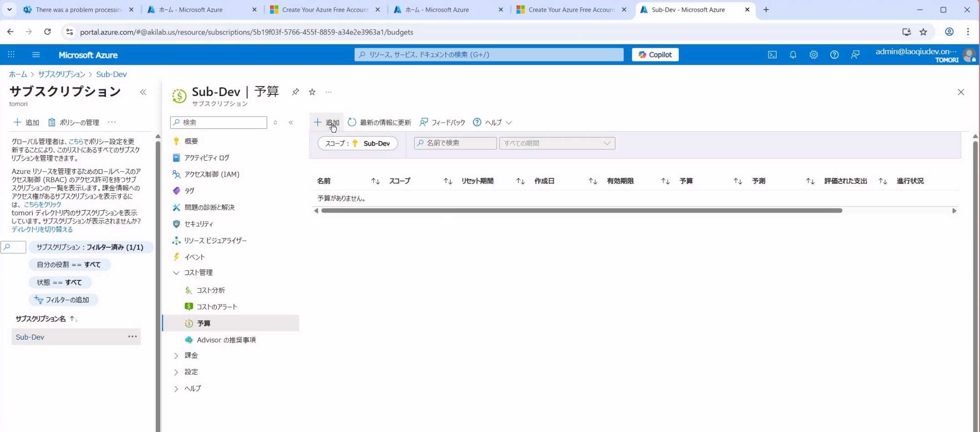Refresh the budget list
This screenshot has height=432, width=980.
(x=379, y=122)
